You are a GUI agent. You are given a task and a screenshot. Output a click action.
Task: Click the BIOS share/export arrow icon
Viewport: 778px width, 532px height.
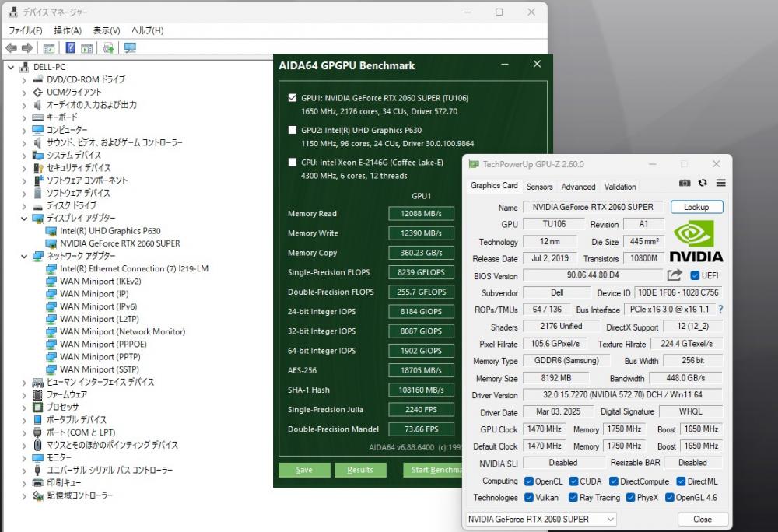click(675, 275)
